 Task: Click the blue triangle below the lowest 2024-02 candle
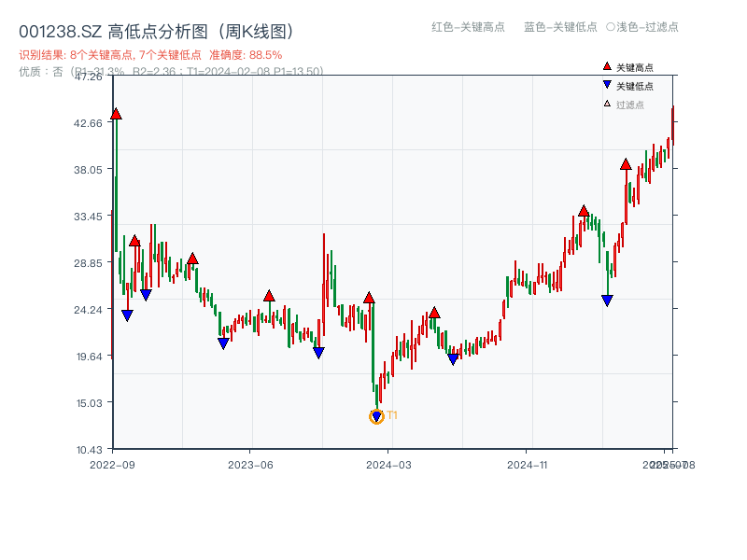(376, 414)
